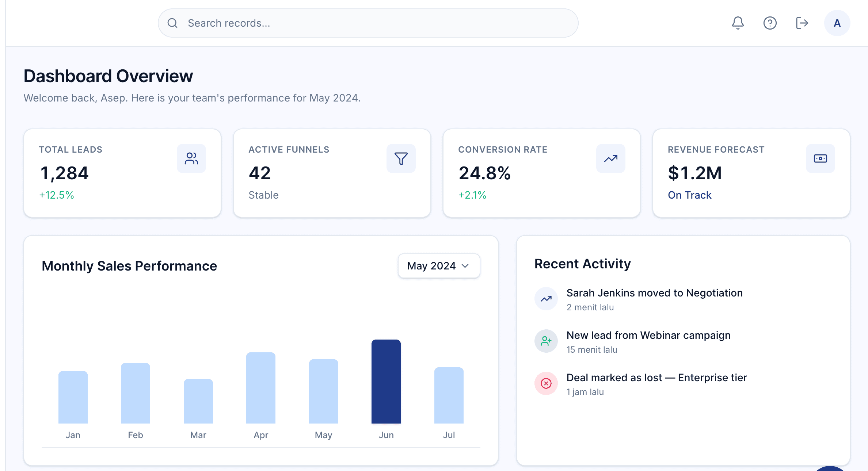Viewport: 868px width, 471px height.
Task: Click the trend icon beside Sarah Jenkins activity
Action: click(546, 299)
